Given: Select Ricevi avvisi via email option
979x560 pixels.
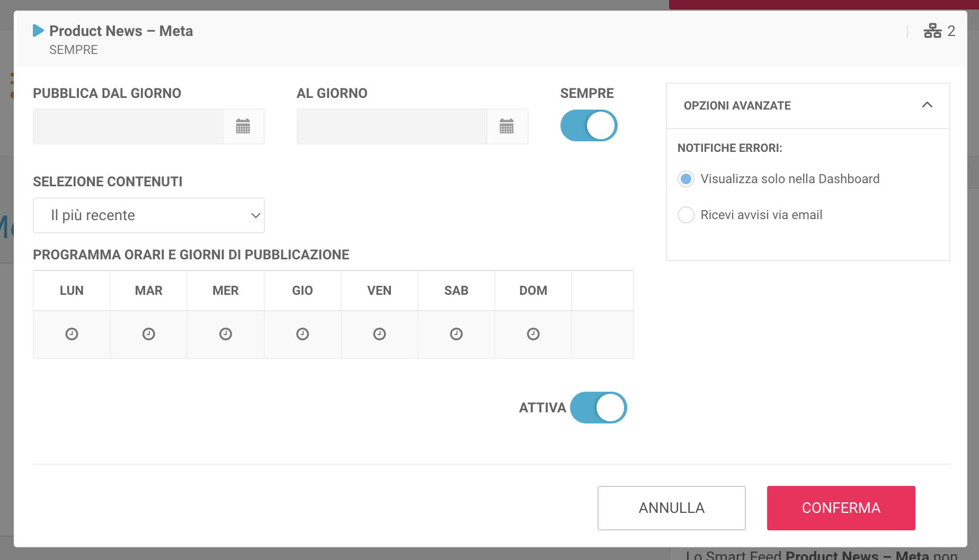Looking at the screenshot, I should pos(686,215).
